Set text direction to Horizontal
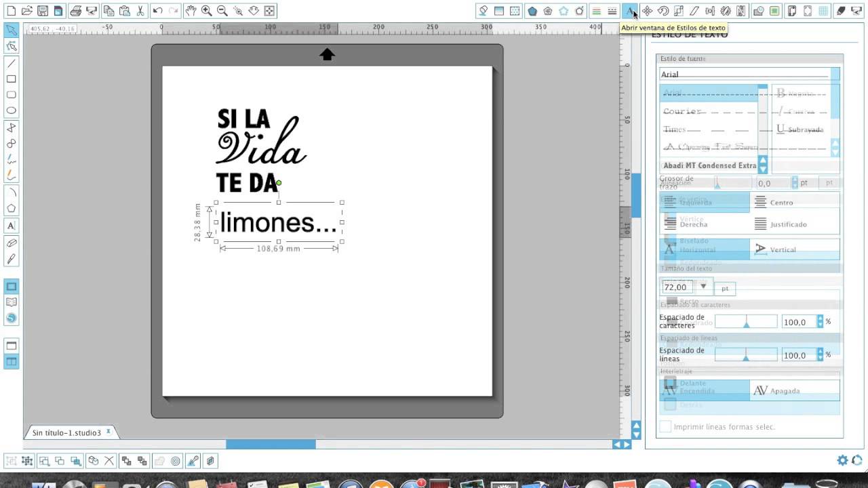The image size is (868, 488). point(705,249)
